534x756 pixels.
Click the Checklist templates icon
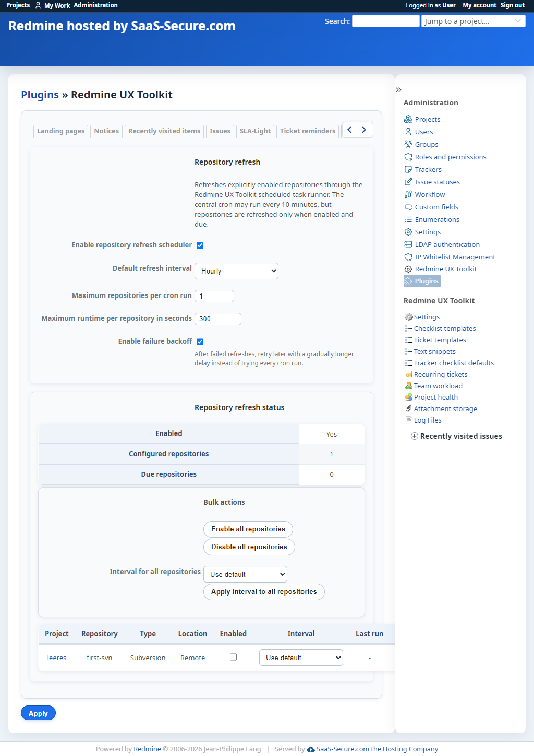coord(409,328)
